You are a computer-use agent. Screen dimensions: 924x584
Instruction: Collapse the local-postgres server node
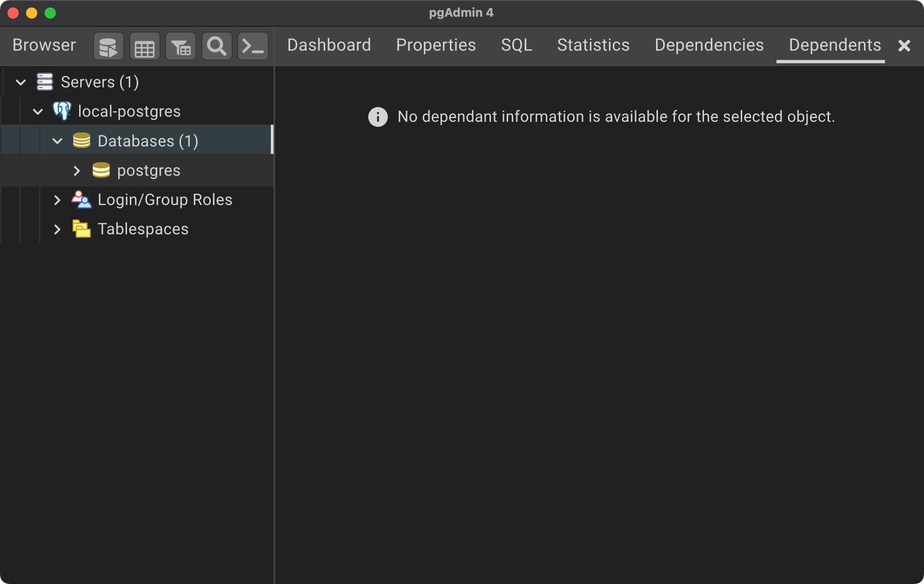38,112
